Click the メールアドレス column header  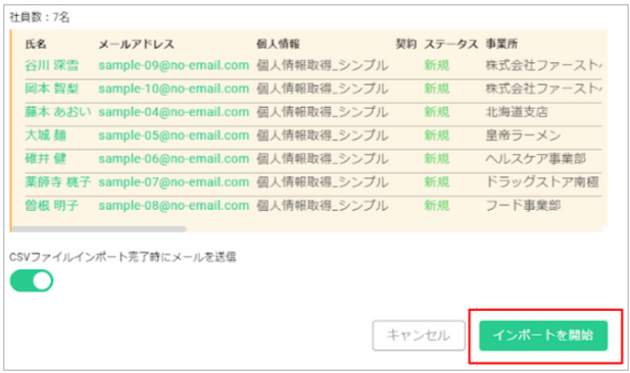coord(136,44)
